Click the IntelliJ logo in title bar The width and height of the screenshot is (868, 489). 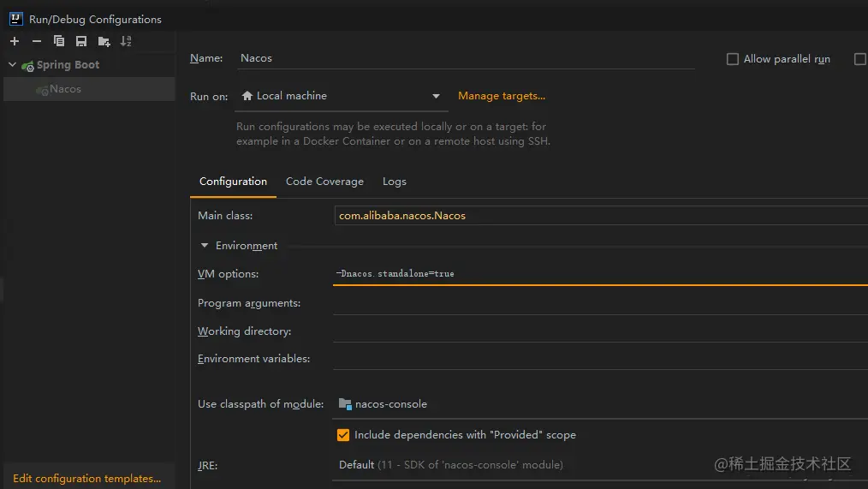[15, 19]
